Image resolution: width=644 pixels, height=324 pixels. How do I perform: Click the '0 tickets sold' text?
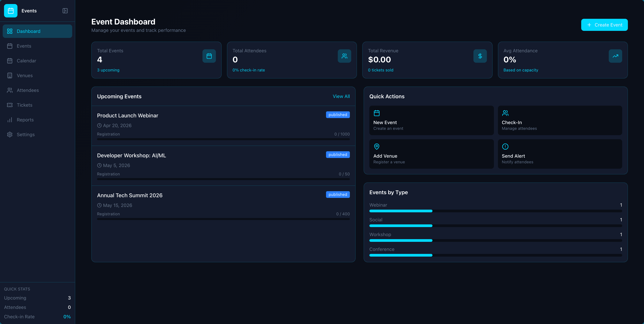380,70
